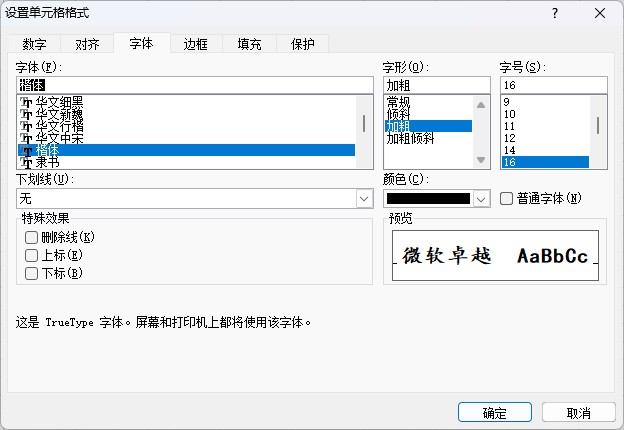Click the 字号 size input field
624x430 pixels.
pyautogui.click(x=554, y=85)
